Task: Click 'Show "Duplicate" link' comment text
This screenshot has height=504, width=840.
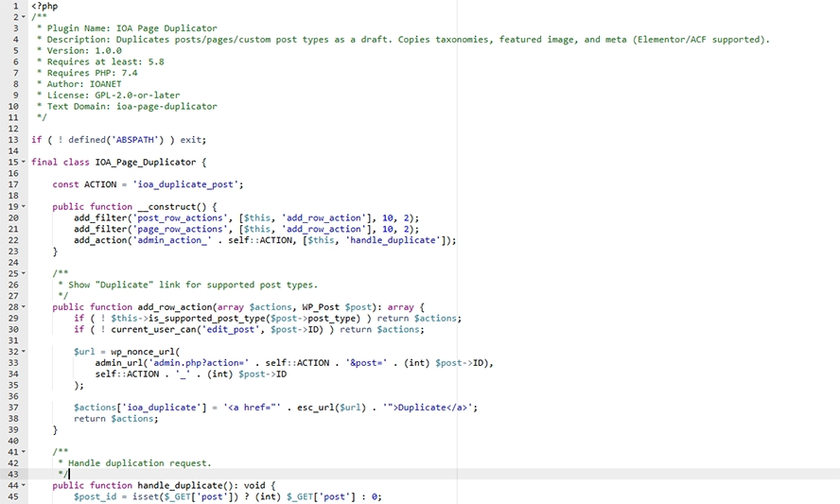Action: click(x=193, y=285)
